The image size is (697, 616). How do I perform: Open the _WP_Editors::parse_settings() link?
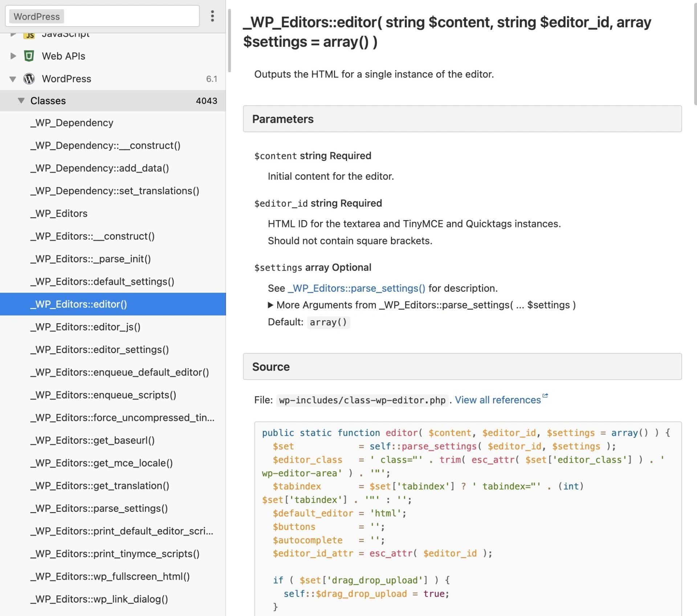[x=356, y=288]
